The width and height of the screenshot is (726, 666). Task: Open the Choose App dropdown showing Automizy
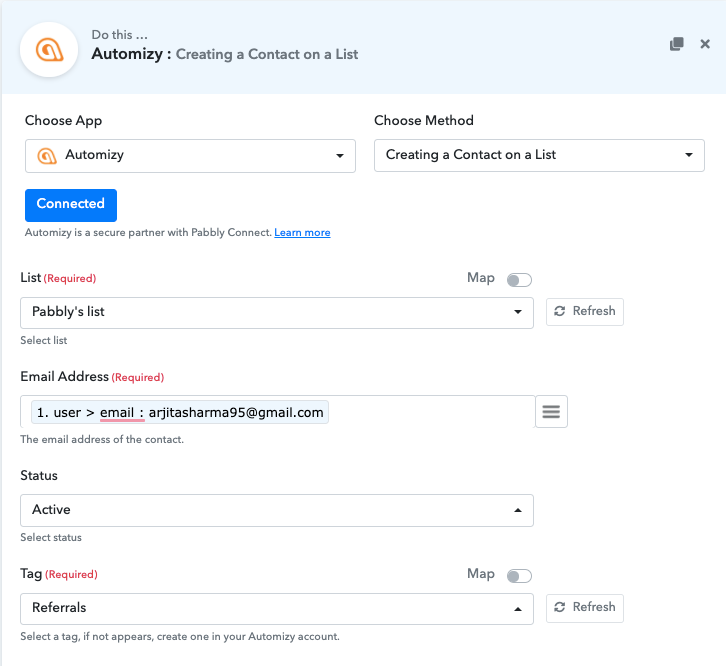[190, 156]
